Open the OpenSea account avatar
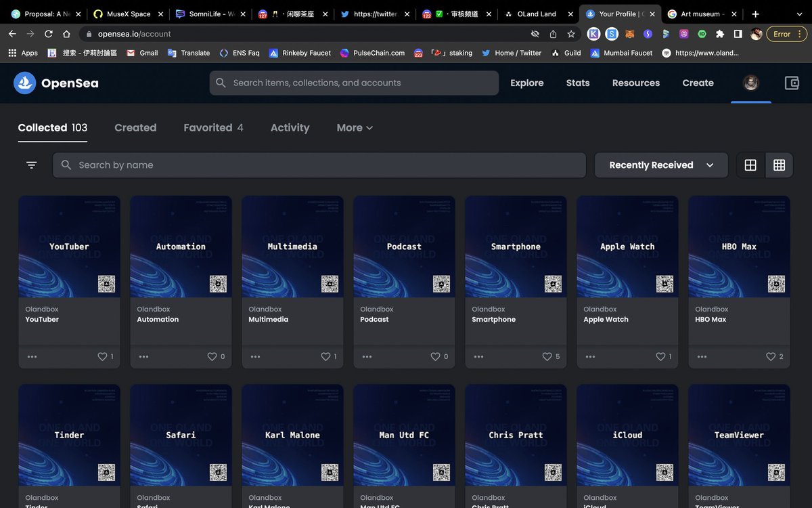Screen dimensions: 812x508 point(751,83)
